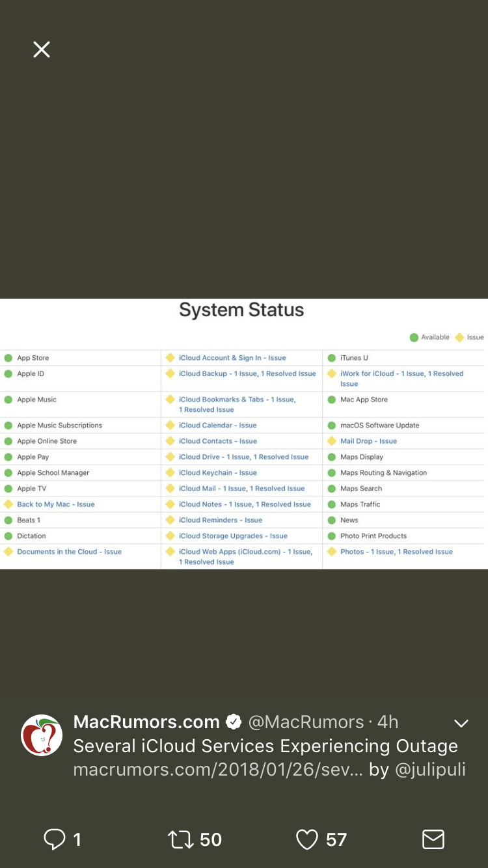Tap the System Status image thumbnail title
This screenshot has height=868, width=488.
[241, 310]
